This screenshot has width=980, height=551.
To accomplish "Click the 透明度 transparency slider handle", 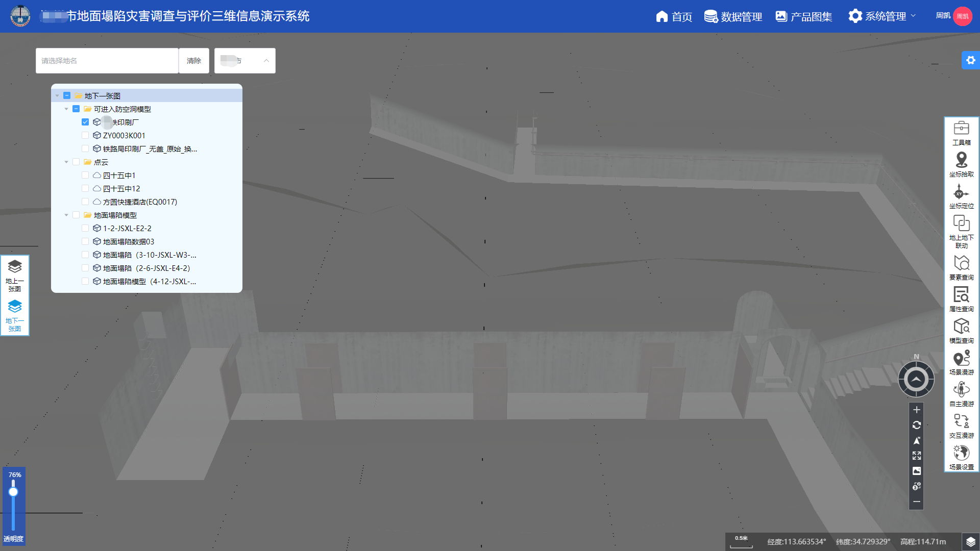I will (13, 492).
